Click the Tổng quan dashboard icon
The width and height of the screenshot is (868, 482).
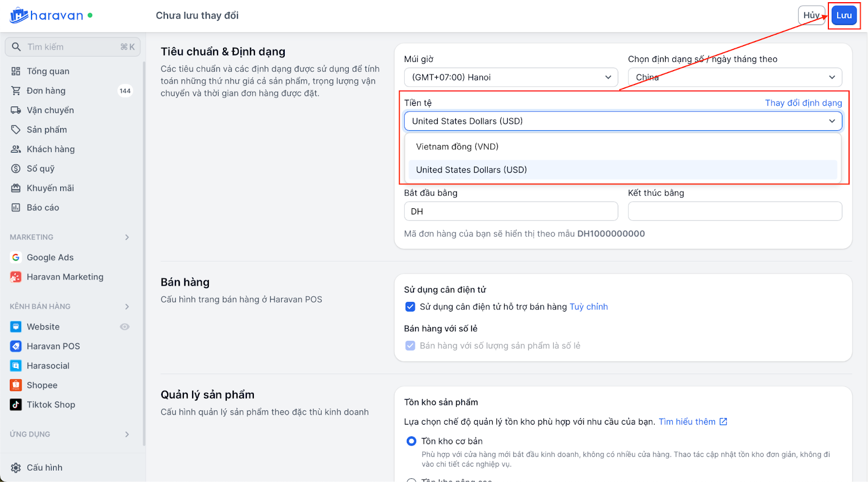16,71
